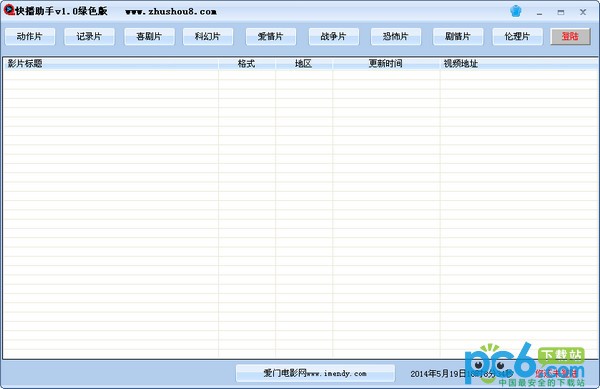Maximize the 快播助手 window
The width and height of the screenshot is (600, 389).
tap(561, 12)
